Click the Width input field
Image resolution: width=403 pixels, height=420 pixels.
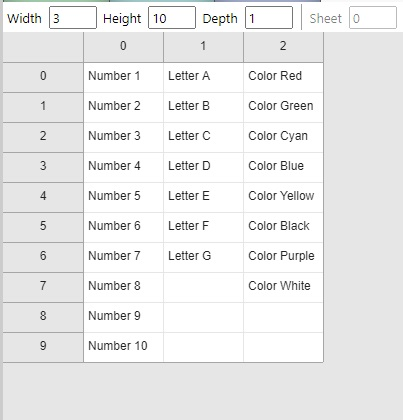point(73,18)
